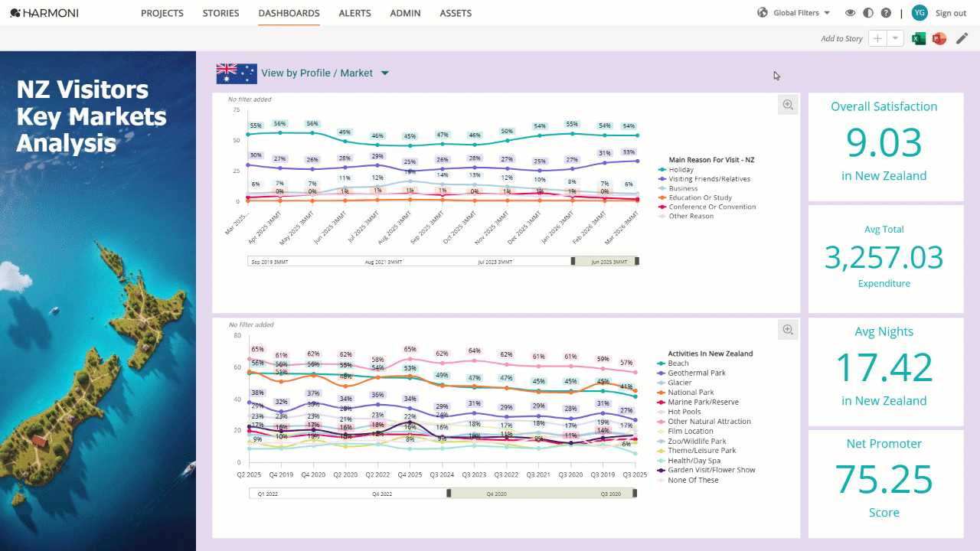Click the YG user avatar
The height and width of the screenshot is (551, 980).
click(920, 13)
